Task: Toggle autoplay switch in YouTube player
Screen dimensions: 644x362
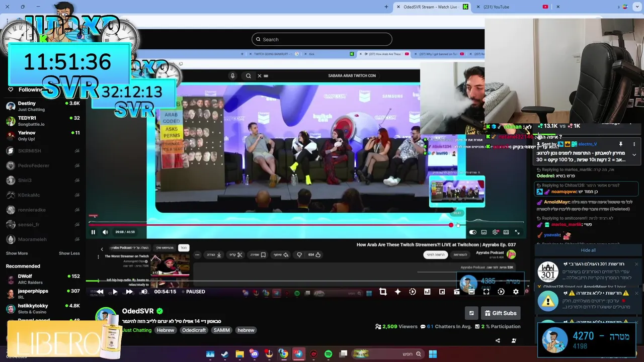Action: [472, 232]
